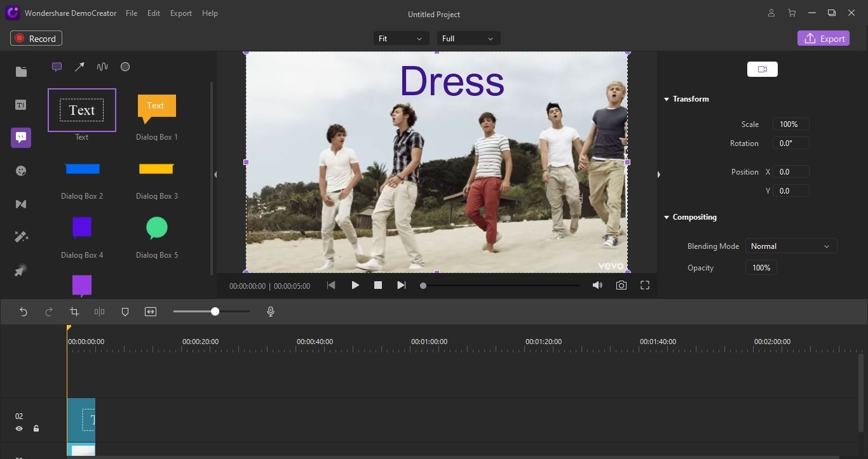This screenshot has height=459, width=868.
Task: Open the cursor effects rocket panel
Action: 21,270
